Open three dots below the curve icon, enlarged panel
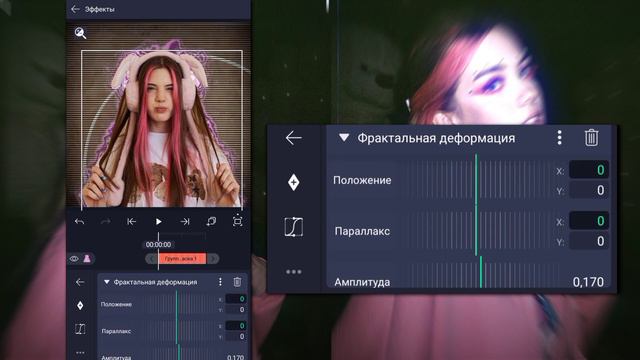Screen dimensions: 640x360 click(293, 272)
